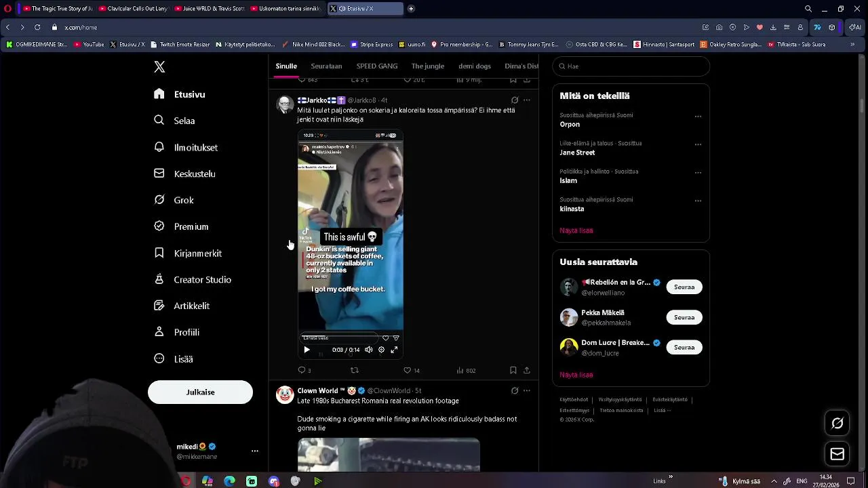The image size is (868, 488).
Task: Open Grok from the sidebar
Action: 174,200
